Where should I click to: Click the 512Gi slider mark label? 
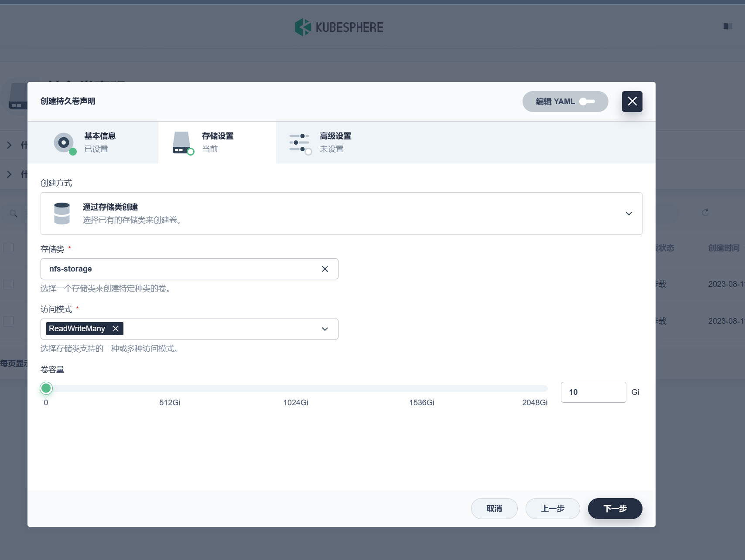coord(170,403)
